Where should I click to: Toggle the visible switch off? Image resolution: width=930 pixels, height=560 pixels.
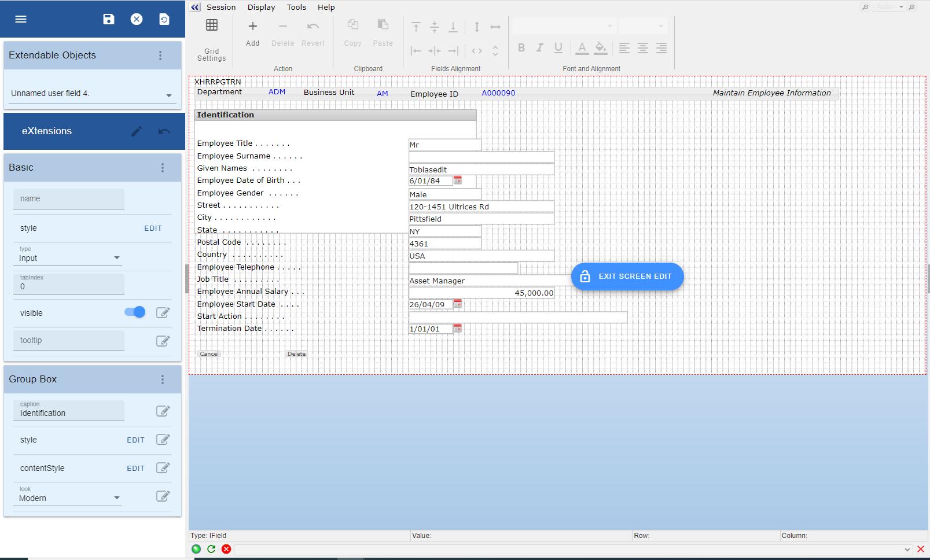(135, 312)
